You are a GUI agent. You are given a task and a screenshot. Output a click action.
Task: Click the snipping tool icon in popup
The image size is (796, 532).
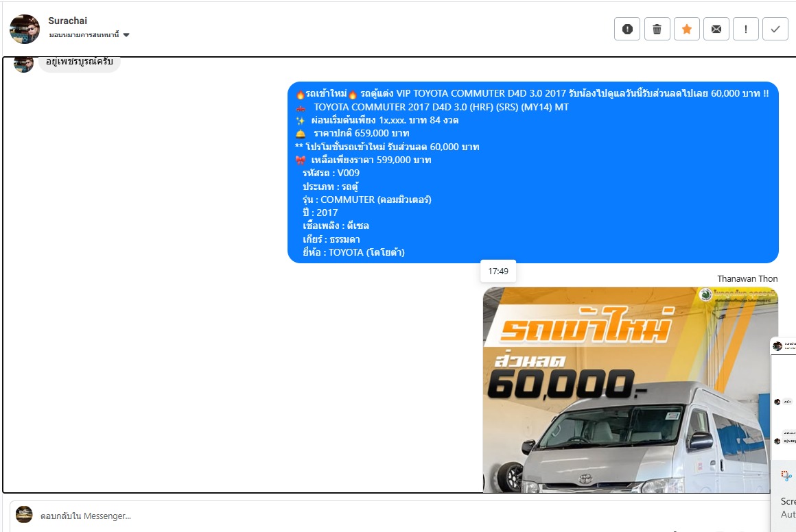click(786, 476)
